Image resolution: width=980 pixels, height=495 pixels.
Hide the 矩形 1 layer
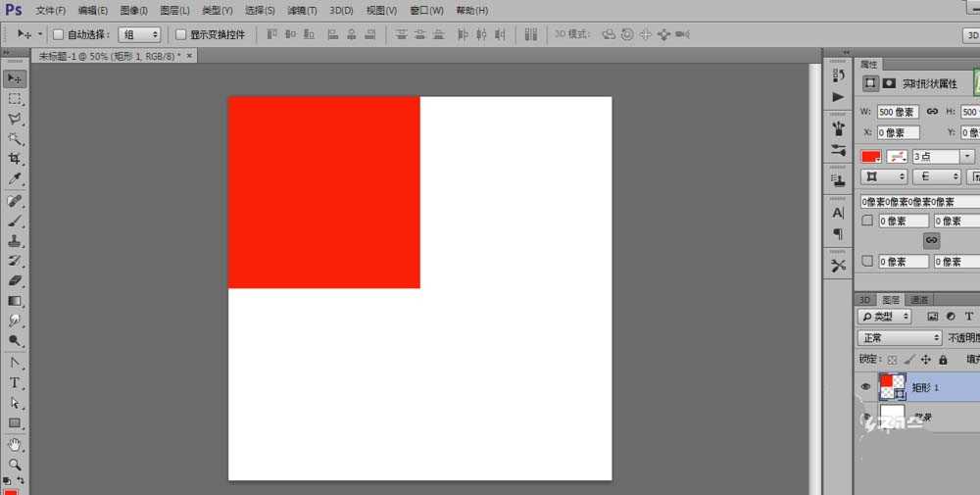point(865,387)
